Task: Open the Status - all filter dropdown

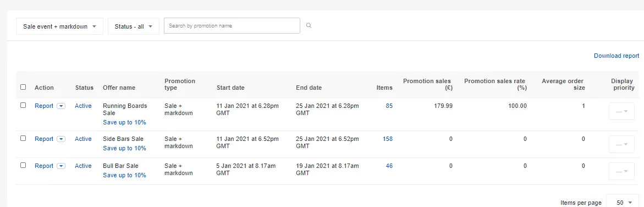Action: [x=134, y=26]
